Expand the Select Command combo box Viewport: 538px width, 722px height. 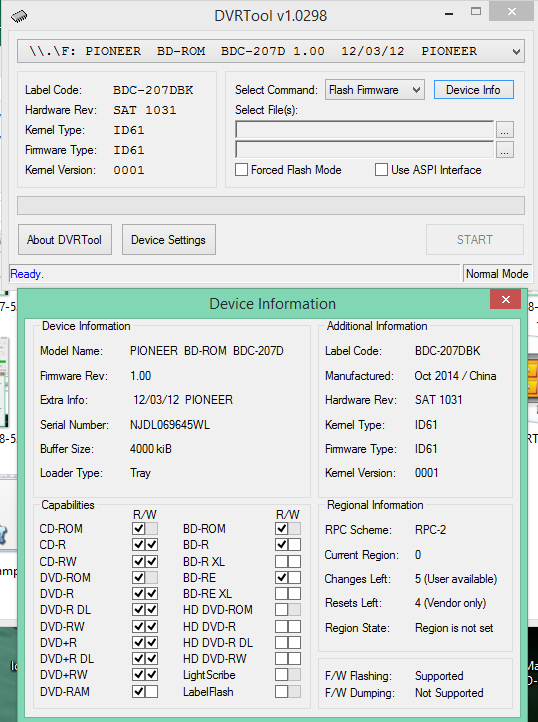(374, 90)
